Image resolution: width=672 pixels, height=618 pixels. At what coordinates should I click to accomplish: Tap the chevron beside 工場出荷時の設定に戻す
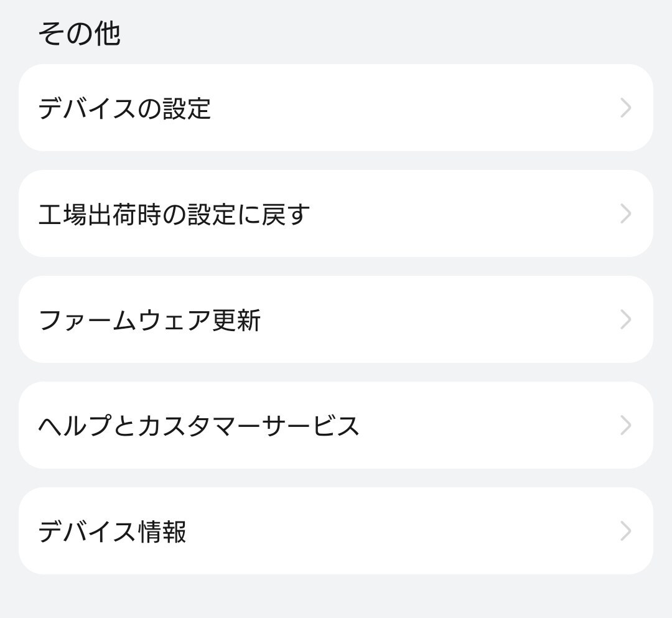coord(626,213)
